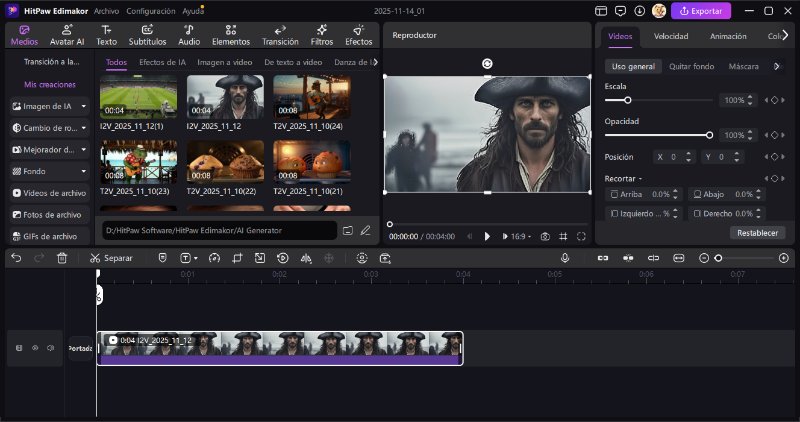Toggle the track lock icon
The height and width of the screenshot is (422, 800).
18,348
